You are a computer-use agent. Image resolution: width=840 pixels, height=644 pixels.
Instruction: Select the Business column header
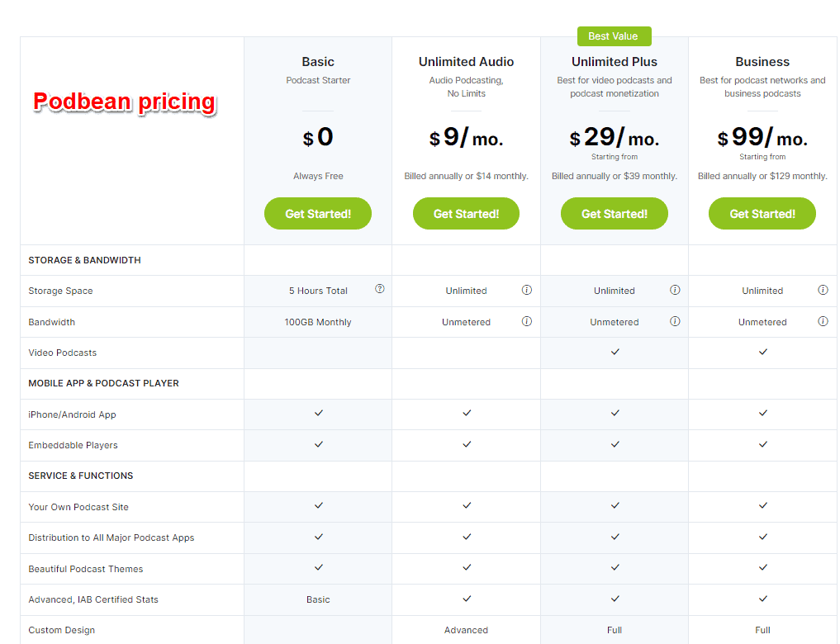click(762, 61)
